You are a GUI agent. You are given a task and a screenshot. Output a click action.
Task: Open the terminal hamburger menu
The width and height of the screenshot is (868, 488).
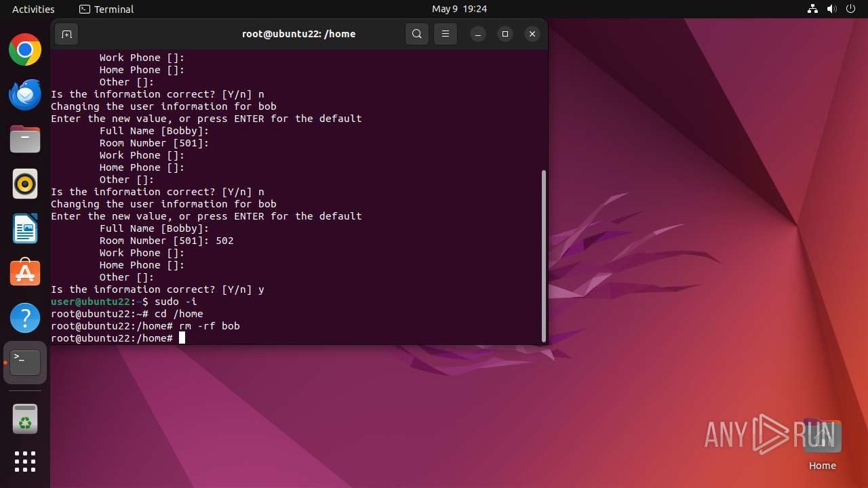tap(446, 34)
